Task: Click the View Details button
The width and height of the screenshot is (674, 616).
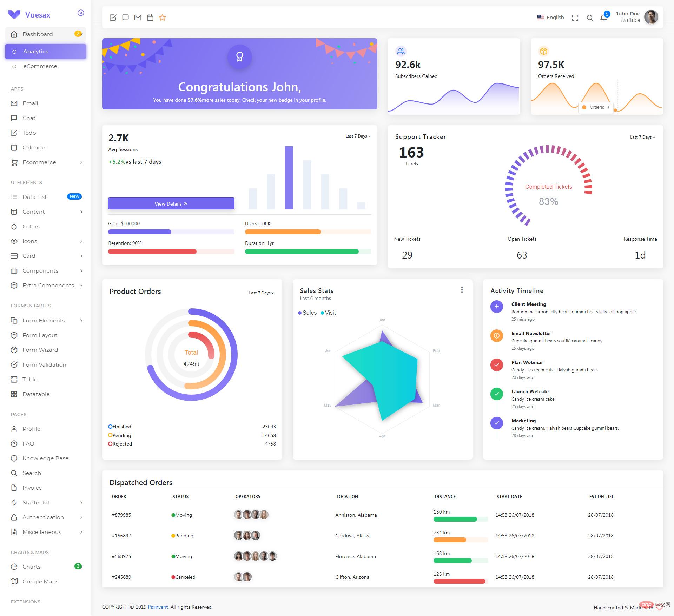Action: 171,204
